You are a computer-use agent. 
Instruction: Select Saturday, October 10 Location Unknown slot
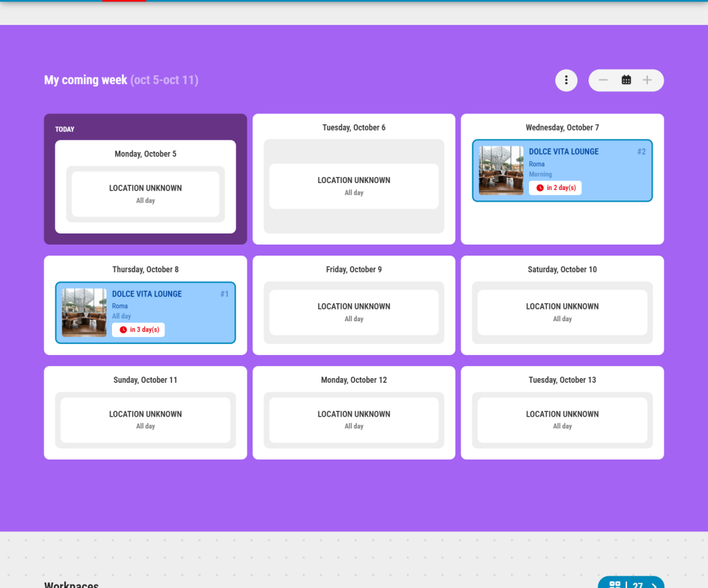(562, 312)
